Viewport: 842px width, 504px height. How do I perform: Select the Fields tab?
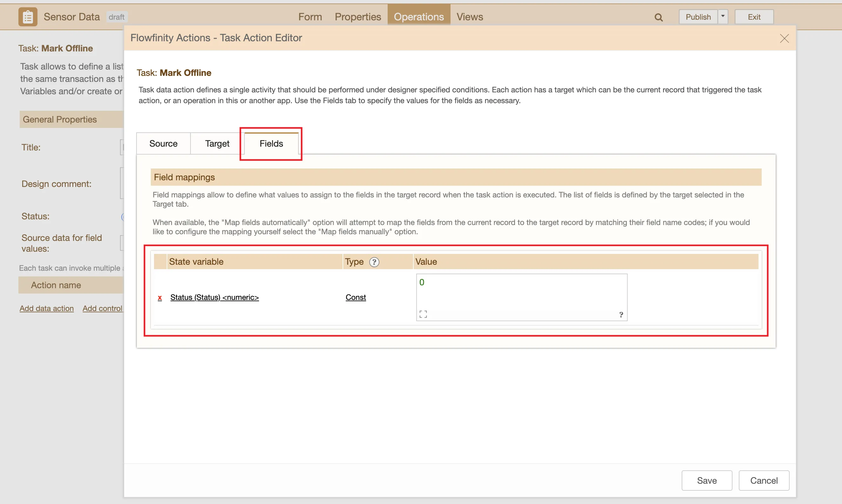coord(271,143)
